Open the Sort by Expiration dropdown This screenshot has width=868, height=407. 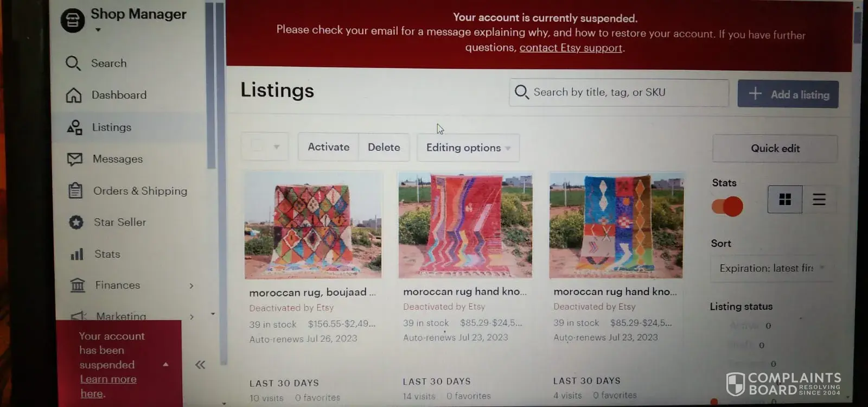(771, 268)
